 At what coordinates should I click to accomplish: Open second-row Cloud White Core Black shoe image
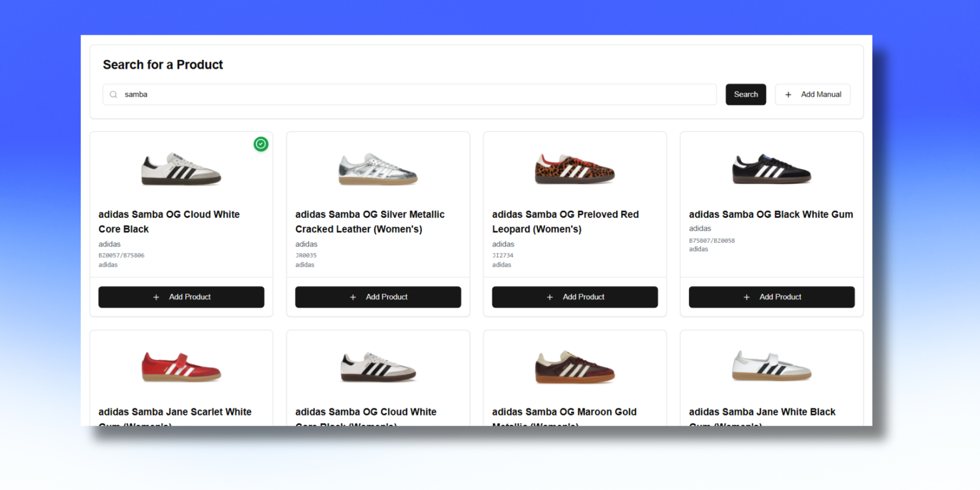(378, 367)
